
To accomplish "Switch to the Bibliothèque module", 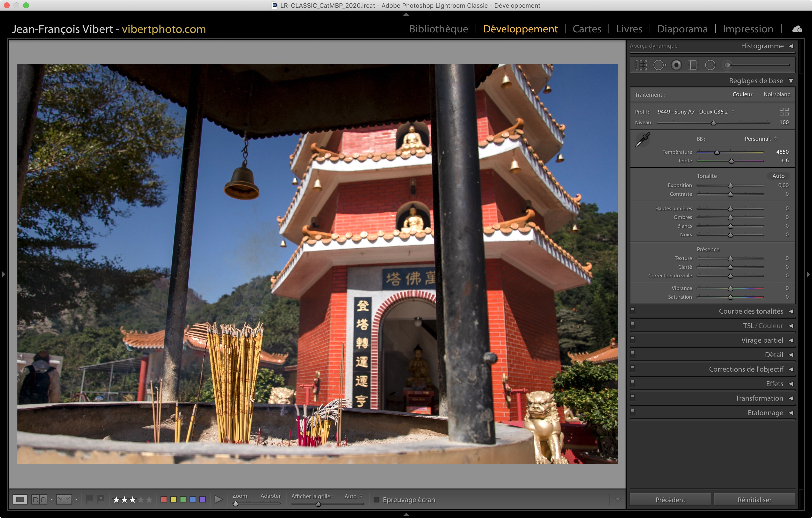I will click(438, 29).
